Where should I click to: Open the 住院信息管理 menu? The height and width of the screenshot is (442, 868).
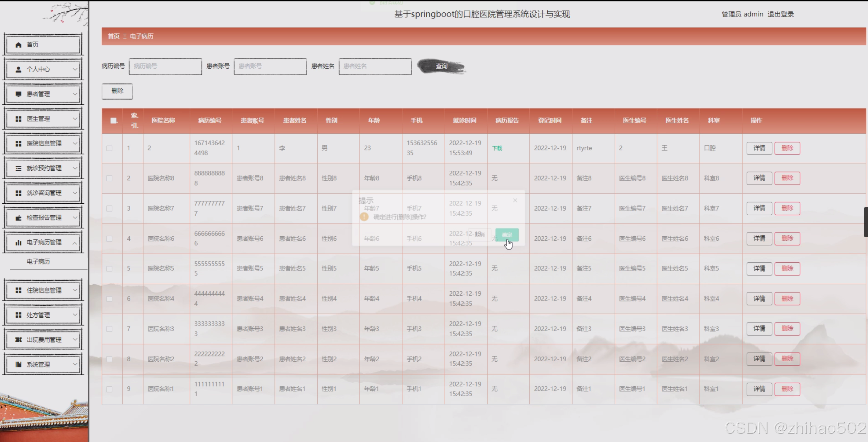pyautogui.click(x=44, y=291)
